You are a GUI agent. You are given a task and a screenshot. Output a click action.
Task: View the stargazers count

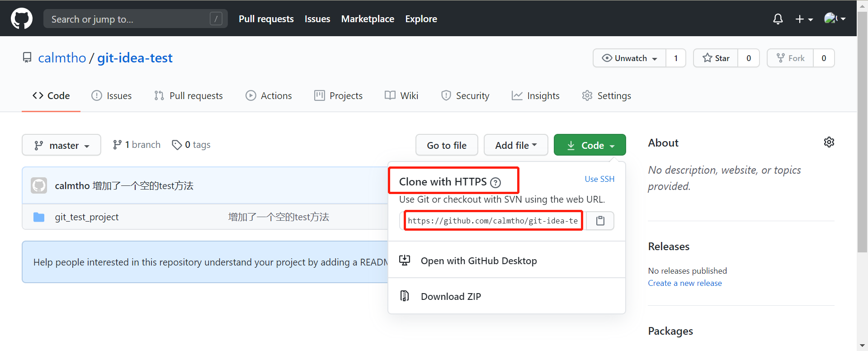pos(749,58)
